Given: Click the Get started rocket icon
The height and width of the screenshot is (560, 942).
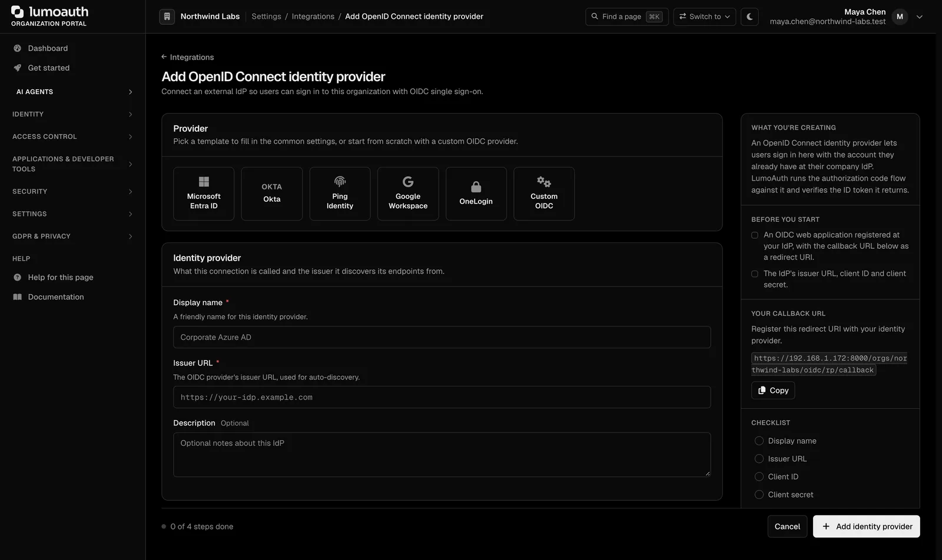Looking at the screenshot, I should (17, 68).
